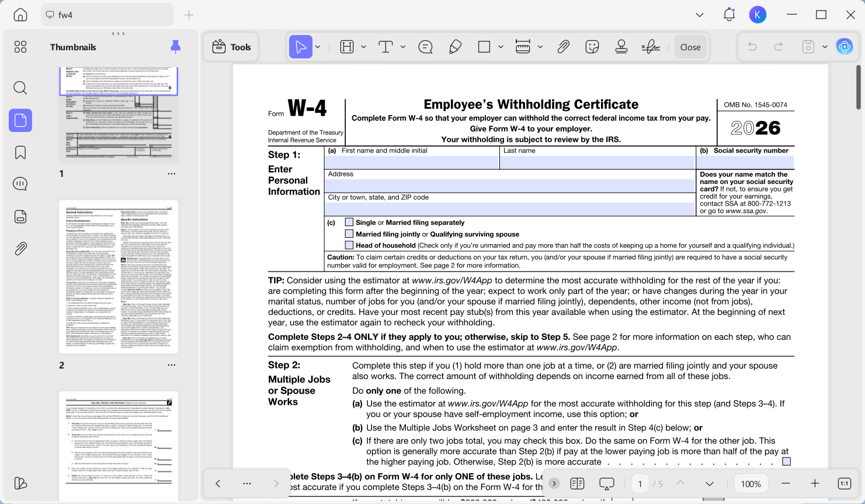Screen dimensions: 865x504
Task: Click the Address field
Action: [510, 186]
